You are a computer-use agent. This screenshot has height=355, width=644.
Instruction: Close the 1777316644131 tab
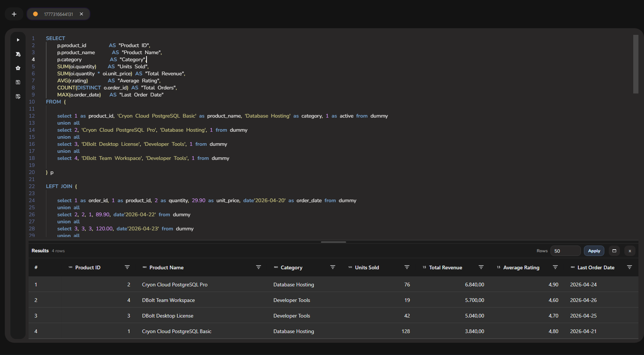coord(81,14)
